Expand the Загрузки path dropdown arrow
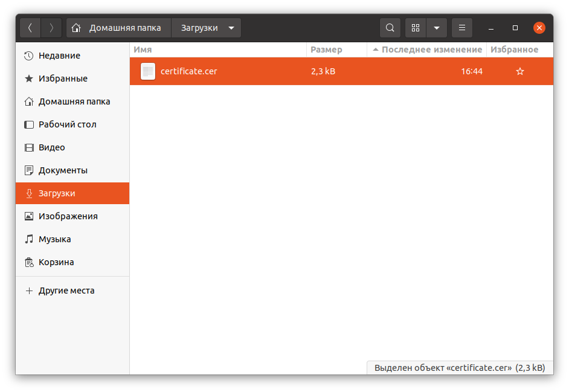This screenshot has height=392, width=569. click(231, 28)
